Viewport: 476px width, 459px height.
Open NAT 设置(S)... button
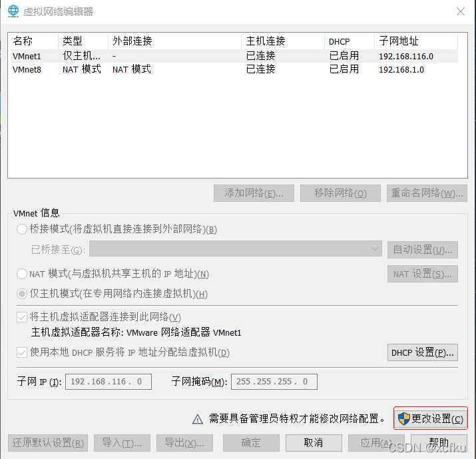tap(423, 274)
